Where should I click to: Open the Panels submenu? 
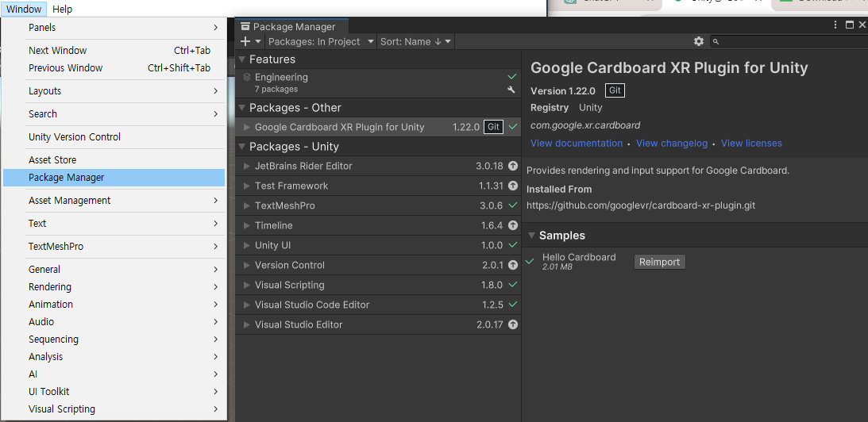point(114,27)
